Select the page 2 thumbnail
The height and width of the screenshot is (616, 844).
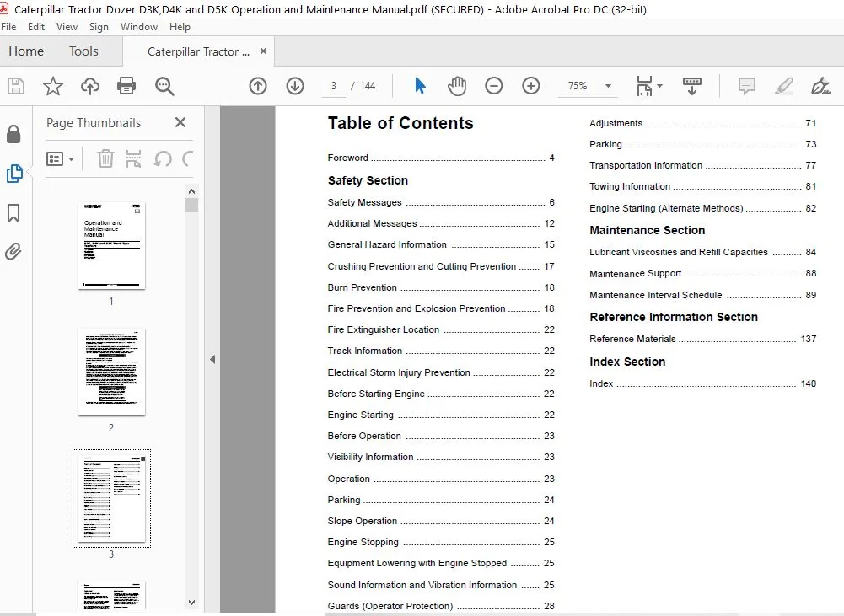(111, 372)
